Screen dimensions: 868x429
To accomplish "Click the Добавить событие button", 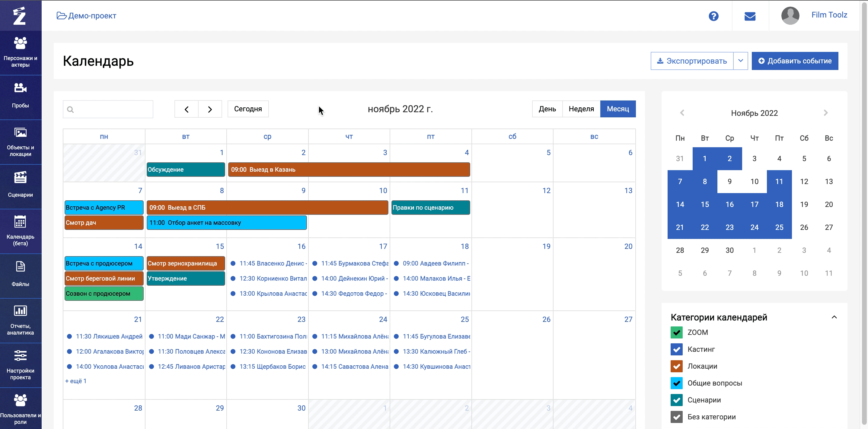I will click(795, 61).
